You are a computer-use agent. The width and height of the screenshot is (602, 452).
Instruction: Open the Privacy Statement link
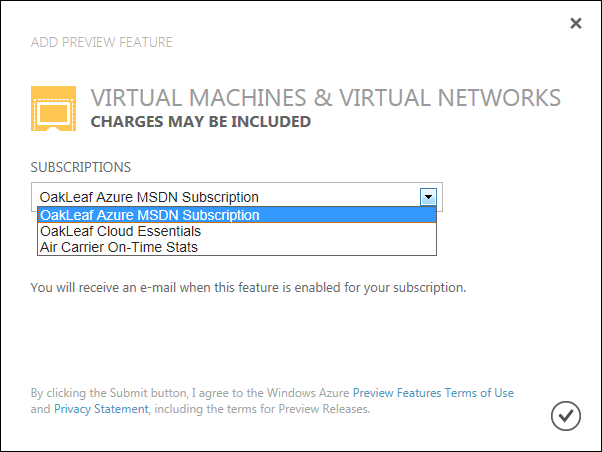click(101, 409)
